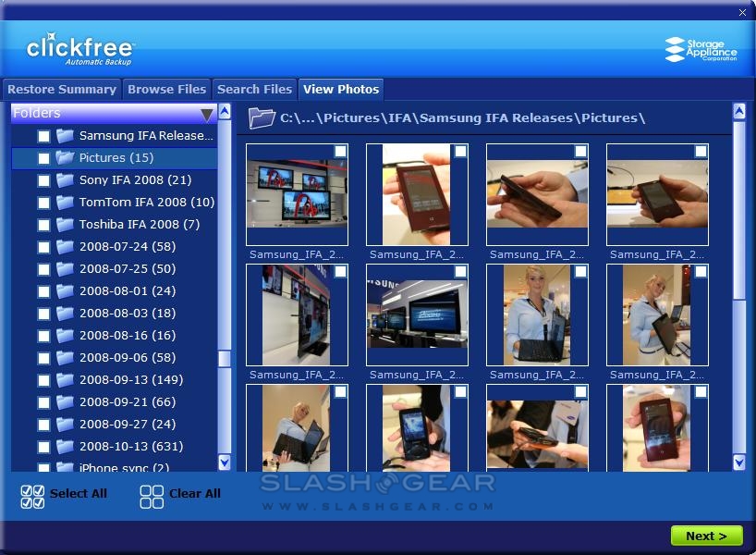The width and height of the screenshot is (756, 555).
Task: Click the open folder icon in path header
Action: pos(262,117)
